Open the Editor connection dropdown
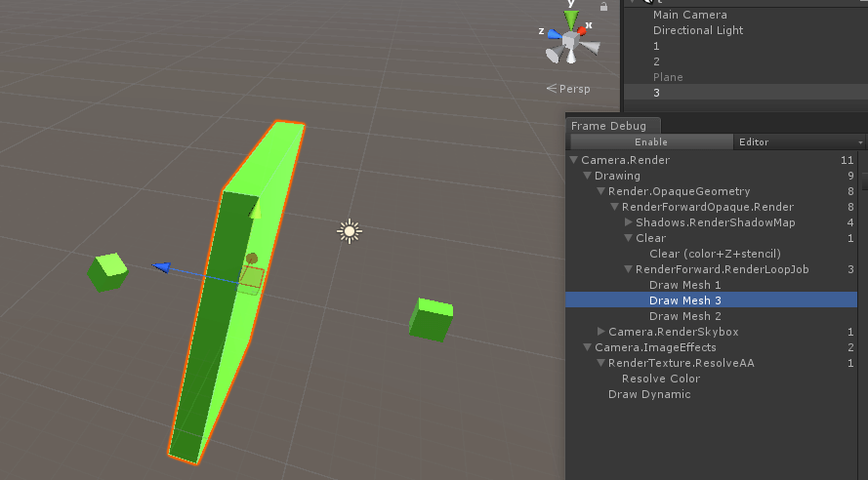 pyautogui.click(x=800, y=142)
